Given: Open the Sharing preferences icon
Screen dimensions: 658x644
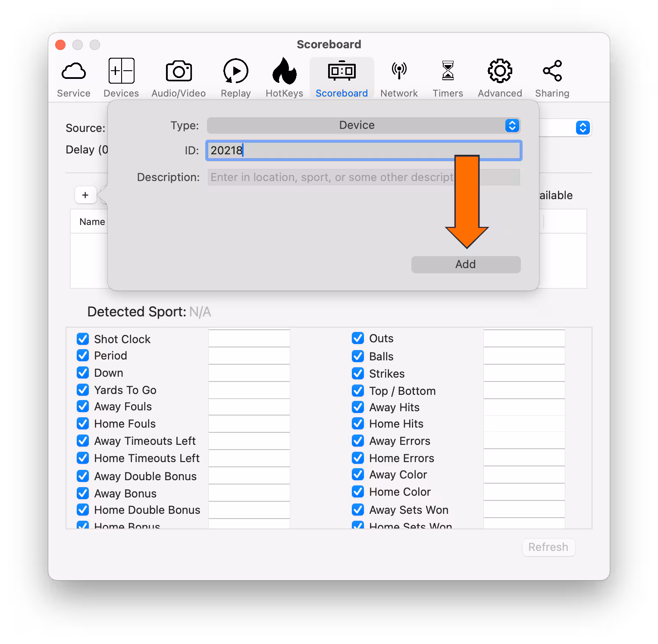Looking at the screenshot, I should 552,71.
